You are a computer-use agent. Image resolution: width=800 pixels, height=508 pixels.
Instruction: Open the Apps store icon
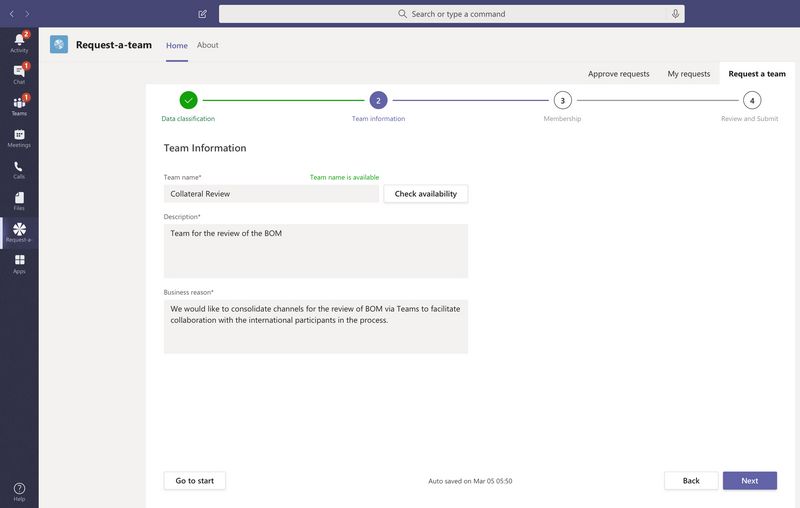point(19,263)
